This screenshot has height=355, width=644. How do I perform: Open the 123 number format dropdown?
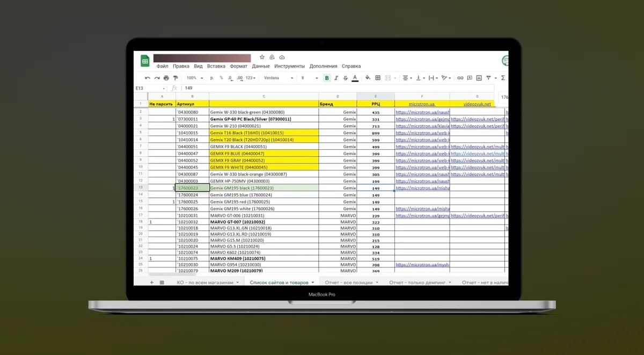point(250,78)
